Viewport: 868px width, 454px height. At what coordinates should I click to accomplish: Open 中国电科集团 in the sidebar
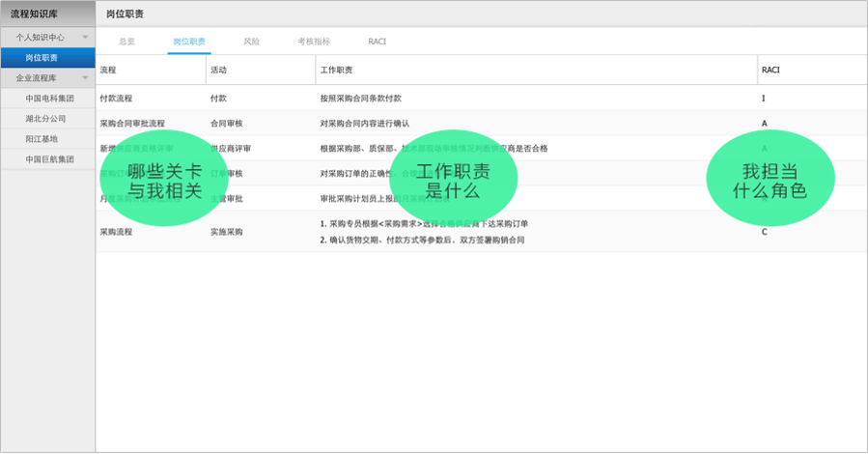[x=49, y=99]
